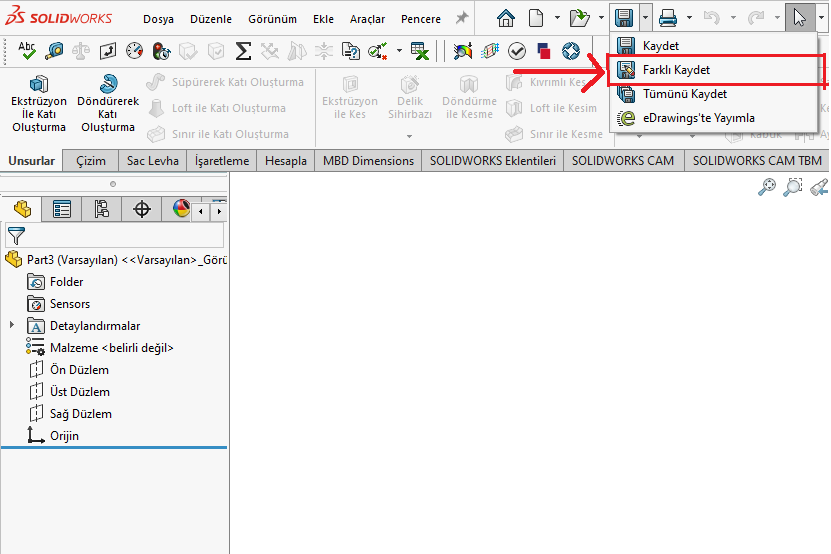Image resolution: width=831 pixels, height=554 pixels.
Task: Expand the Detaylandırmalar tree node
Action: click(x=12, y=326)
